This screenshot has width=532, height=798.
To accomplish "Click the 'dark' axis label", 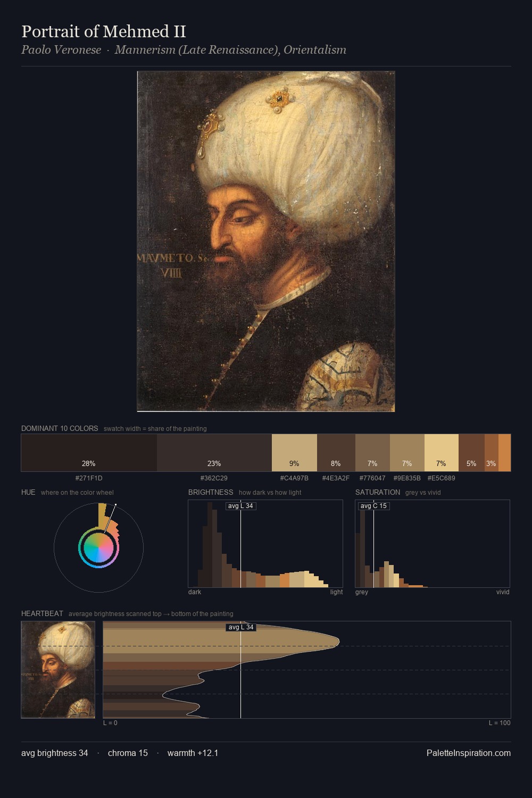I will [x=195, y=592].
